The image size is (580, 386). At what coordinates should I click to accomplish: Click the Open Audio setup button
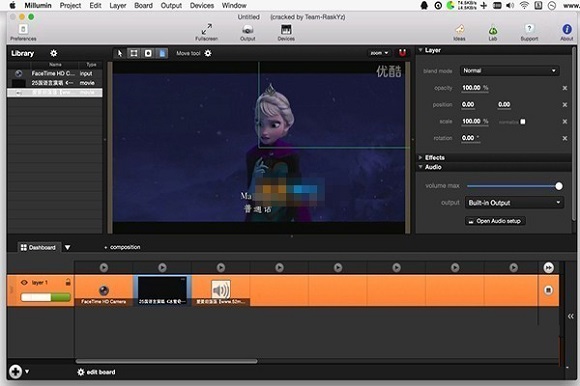(495, 221)
